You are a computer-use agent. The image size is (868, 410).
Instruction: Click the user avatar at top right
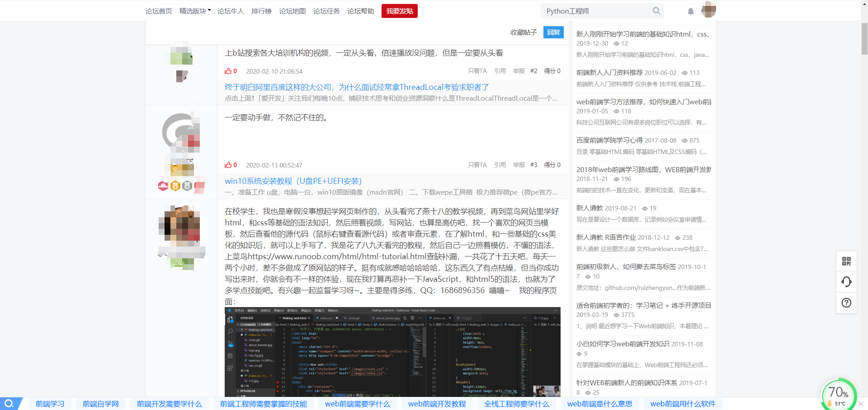(x=708, y=10)
